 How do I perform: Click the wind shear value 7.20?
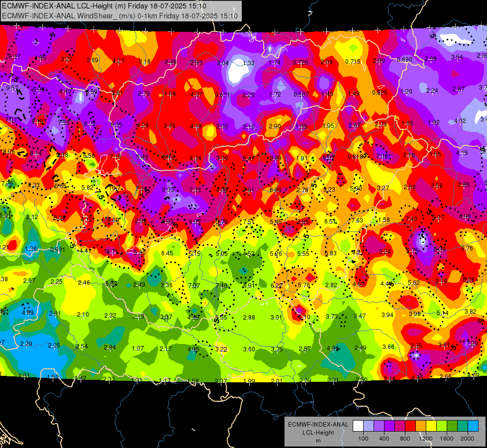click(472, 343)
